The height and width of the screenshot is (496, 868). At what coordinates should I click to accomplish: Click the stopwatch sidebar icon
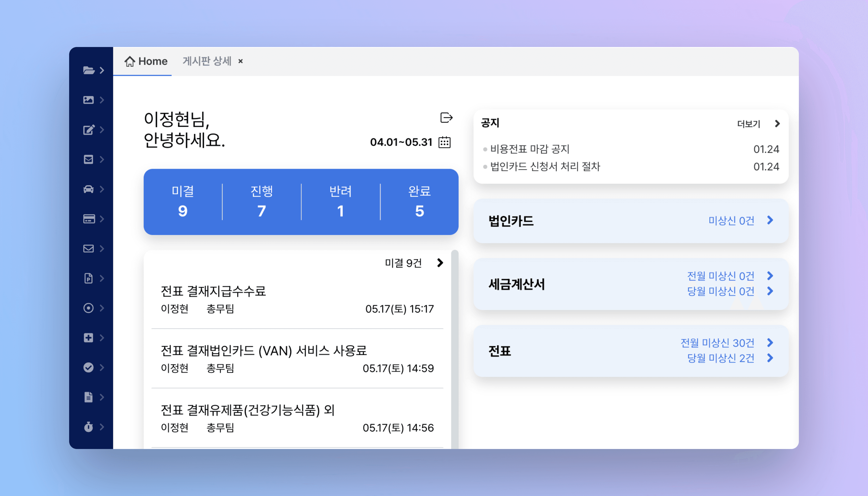(x=89, y=427)
